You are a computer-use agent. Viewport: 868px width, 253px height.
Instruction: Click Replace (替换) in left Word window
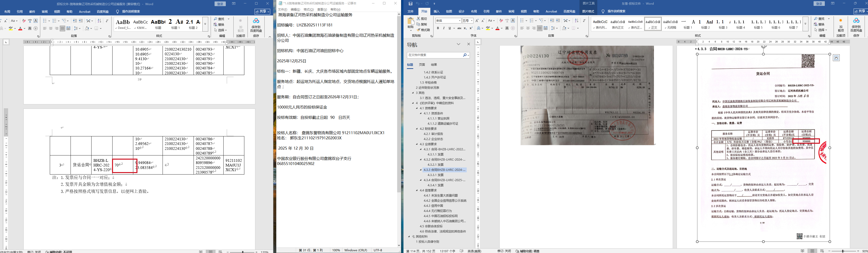[219, 24]
